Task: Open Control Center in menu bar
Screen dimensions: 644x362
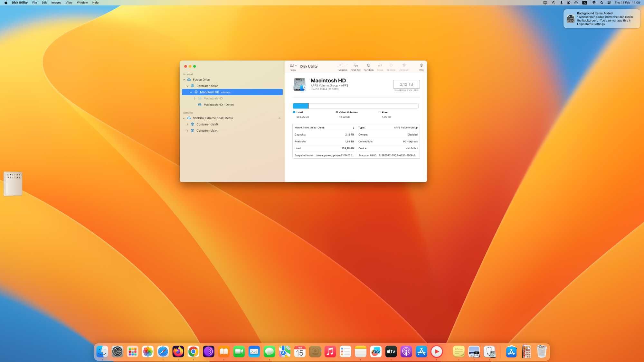Action: [x=609, y=3]
